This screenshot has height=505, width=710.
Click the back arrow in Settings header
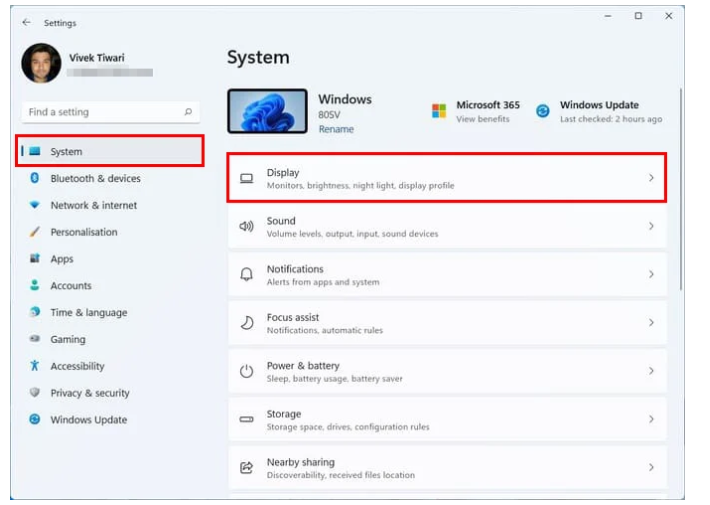pyautogui.click(x=26, y=22)
